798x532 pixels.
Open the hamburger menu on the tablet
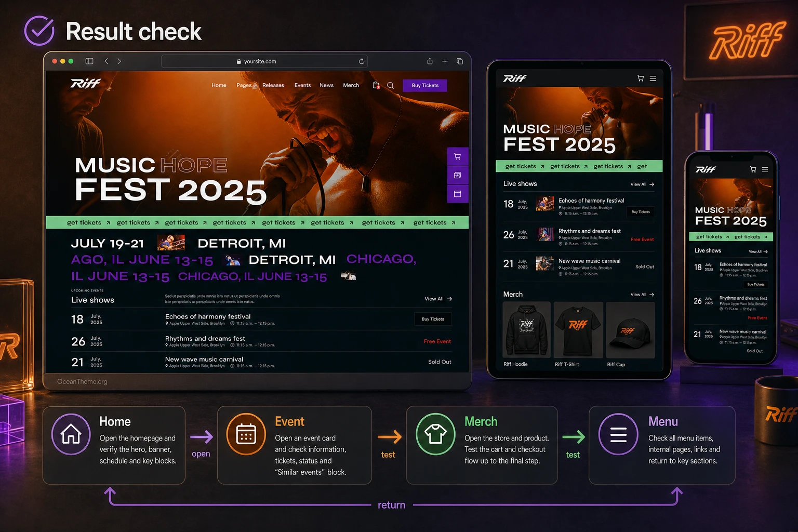(x=653, y=78)
